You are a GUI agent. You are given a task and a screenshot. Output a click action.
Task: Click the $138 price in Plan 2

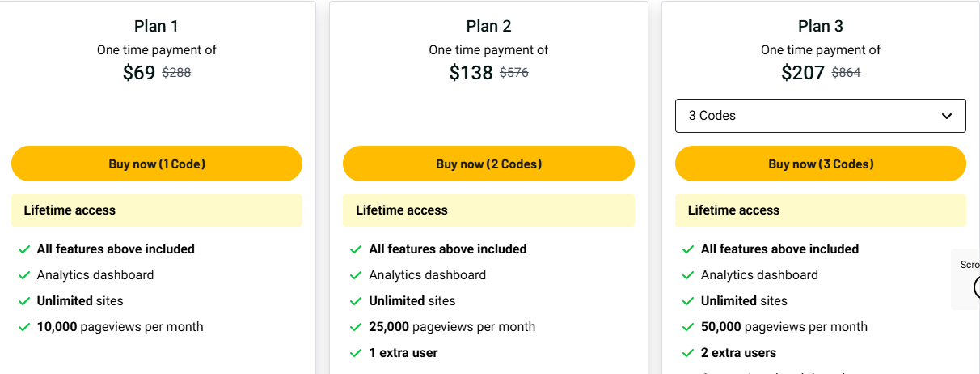[x=471, y=73]
